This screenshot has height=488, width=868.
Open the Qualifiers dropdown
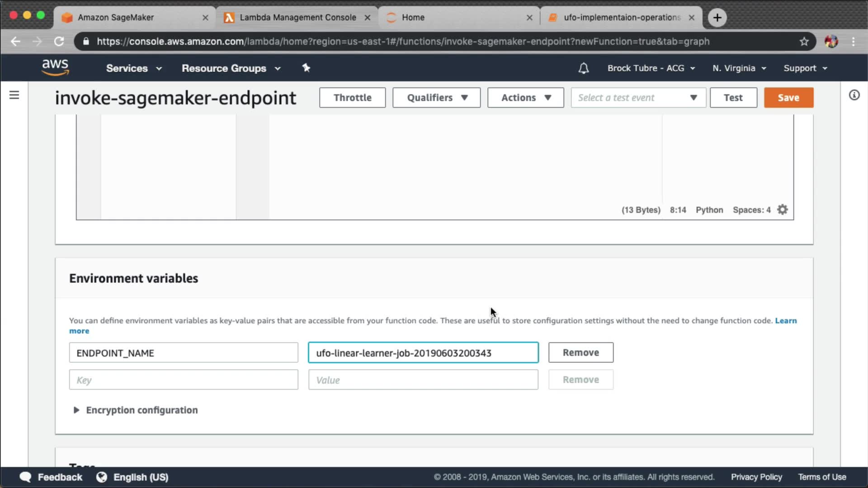(x=436, y=98)
